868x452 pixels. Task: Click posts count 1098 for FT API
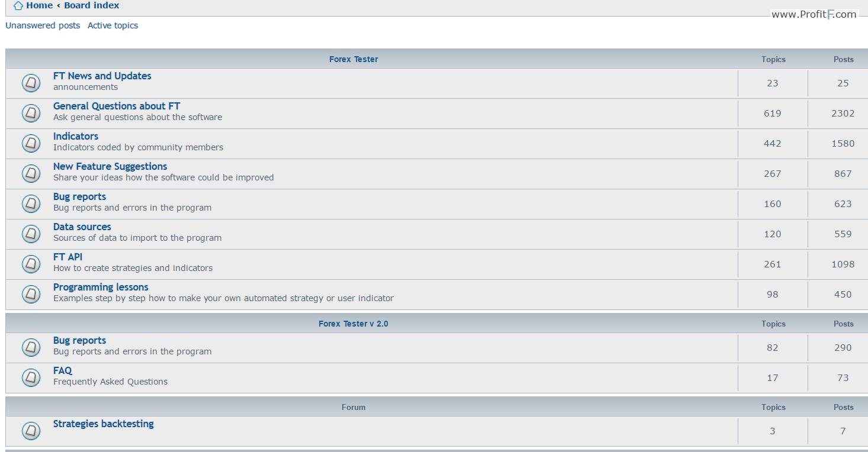point(843,264)
